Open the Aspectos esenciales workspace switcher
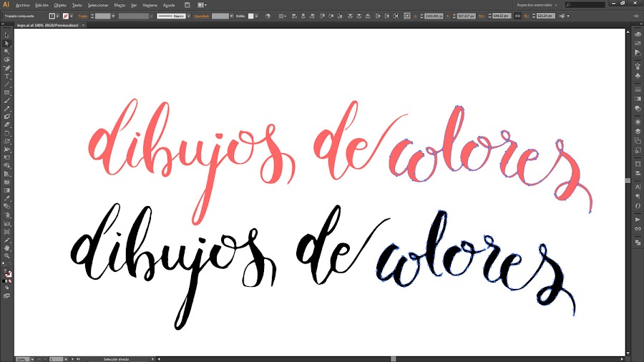Screen dimensions: 644x362 point(537,5)
